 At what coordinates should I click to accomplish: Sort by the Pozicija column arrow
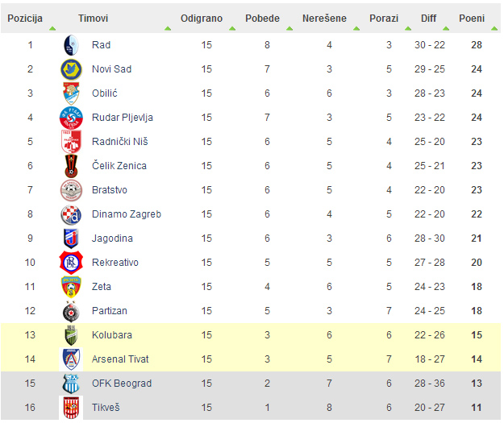coord(52,29)
